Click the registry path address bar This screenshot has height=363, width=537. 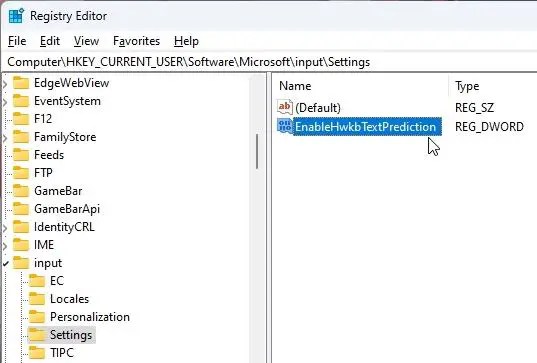point(269,62)
